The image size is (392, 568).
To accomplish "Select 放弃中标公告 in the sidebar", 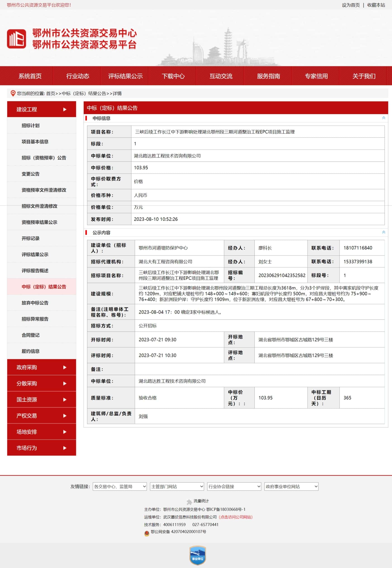I will [x=35, y=303].
